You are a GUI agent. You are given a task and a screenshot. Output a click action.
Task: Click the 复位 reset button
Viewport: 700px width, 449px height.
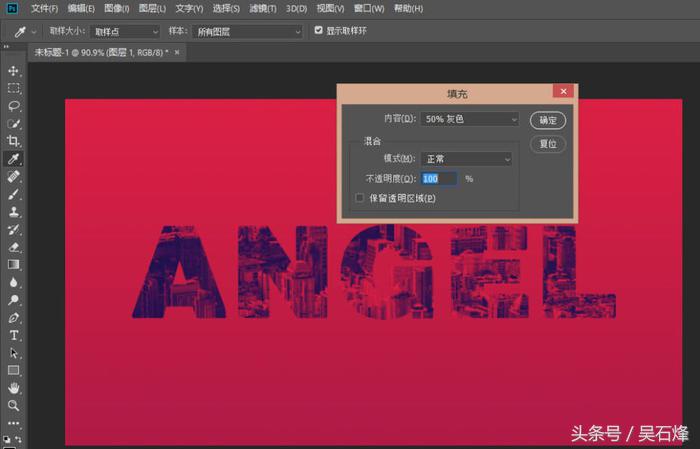pos(548,144)
